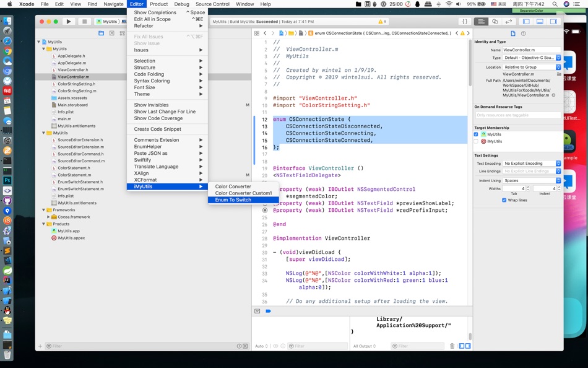Open the Library curly braces button
The width and height of the screenshot is (588, 368).
465,22
